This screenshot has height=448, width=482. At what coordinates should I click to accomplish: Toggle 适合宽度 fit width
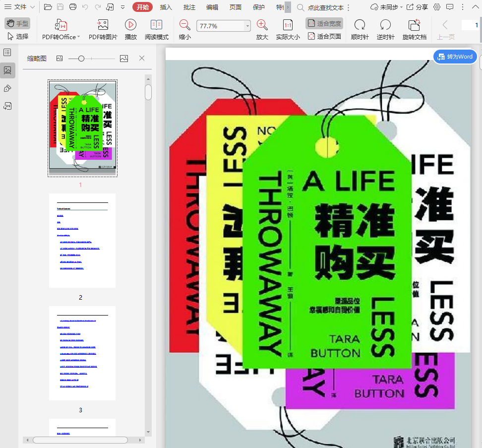[324, 23]
